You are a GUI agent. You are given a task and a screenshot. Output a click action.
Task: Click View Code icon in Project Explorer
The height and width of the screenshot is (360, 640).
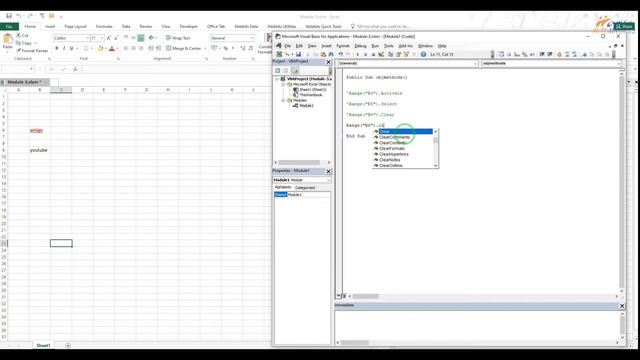278,71
